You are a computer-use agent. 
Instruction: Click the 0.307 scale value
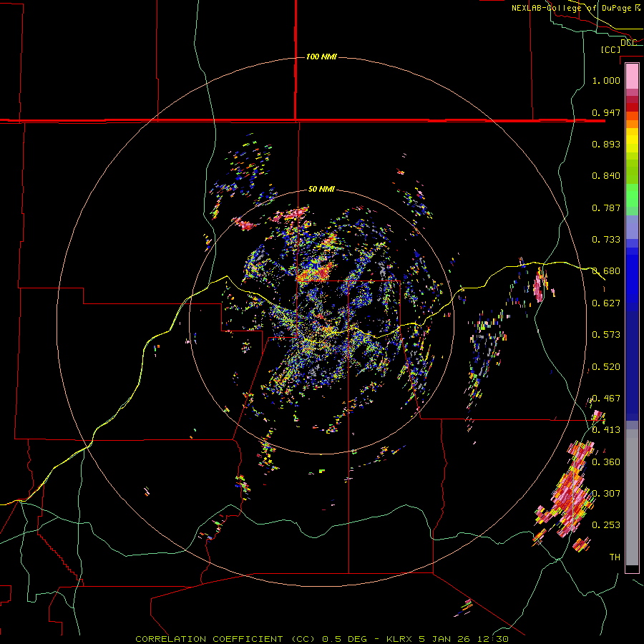(x=606, y=494)
